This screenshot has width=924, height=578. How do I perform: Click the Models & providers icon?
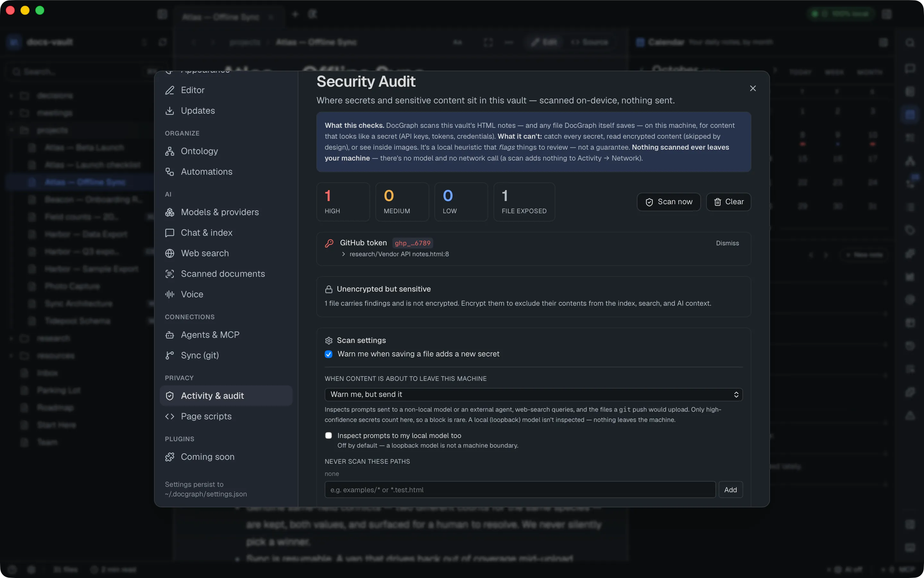169,212
